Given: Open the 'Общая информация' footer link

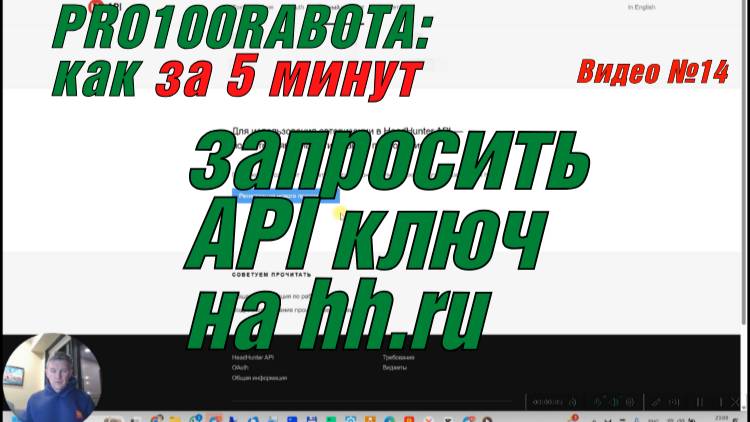Looking at the screenshot, I should click(259, 378).
